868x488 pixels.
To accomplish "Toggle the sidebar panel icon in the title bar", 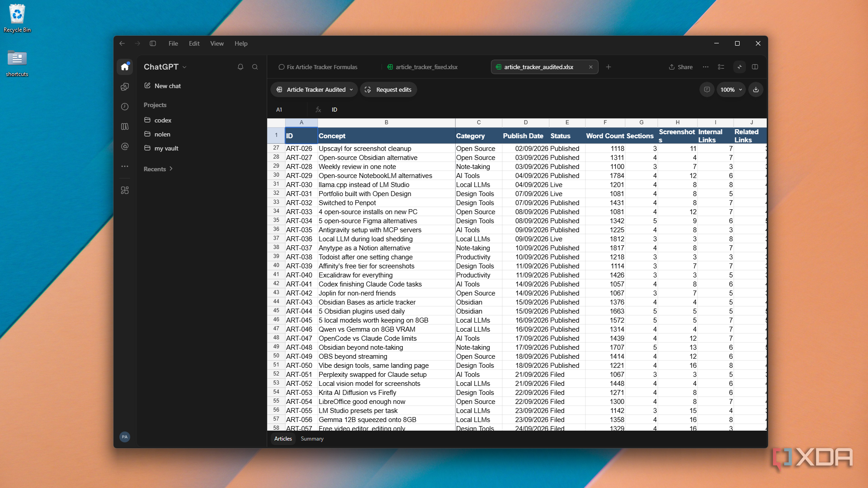I will pos(153,43).
